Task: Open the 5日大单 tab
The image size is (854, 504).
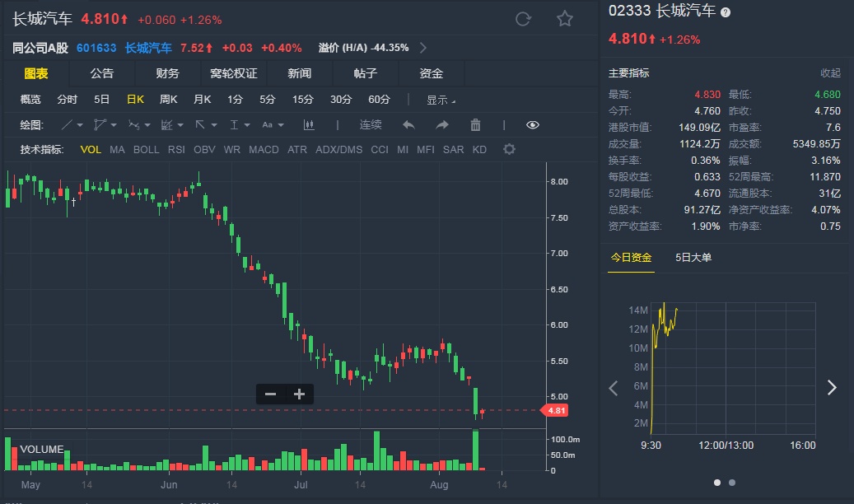Action: pos(693,258)
